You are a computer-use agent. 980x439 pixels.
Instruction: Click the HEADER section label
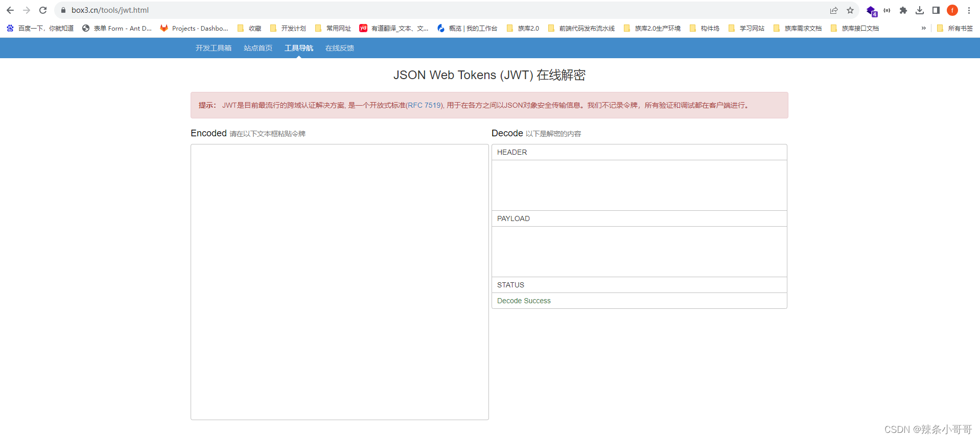[x=512, y=152]
